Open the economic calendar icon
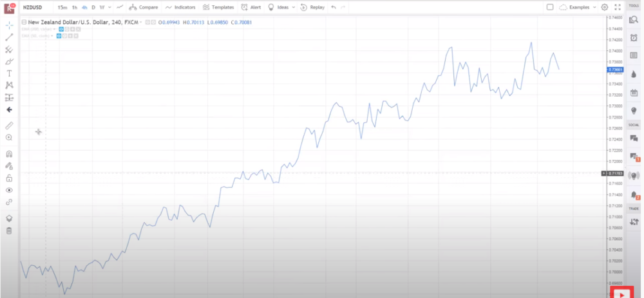Image resolution: width=644 pixels, height=298 pixels. coord(634,93)
